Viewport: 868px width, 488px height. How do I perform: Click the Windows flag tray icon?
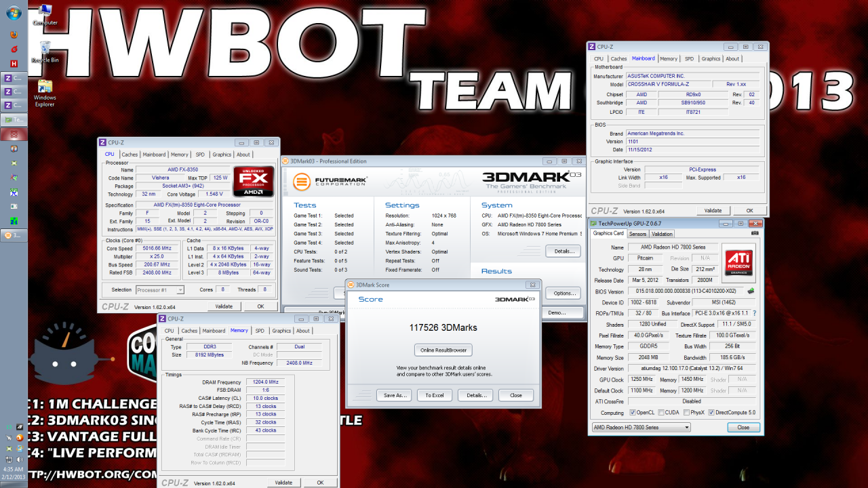pos(20,449)
